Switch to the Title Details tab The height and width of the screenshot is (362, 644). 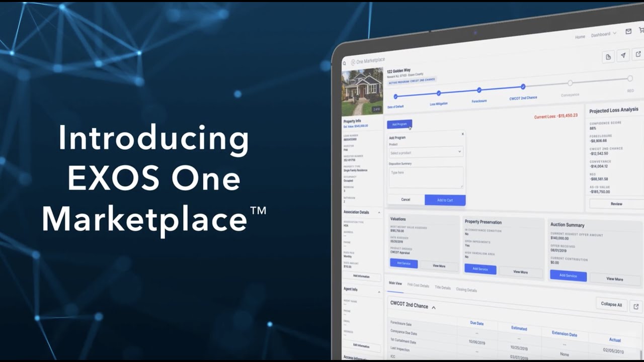pos(443,288)
